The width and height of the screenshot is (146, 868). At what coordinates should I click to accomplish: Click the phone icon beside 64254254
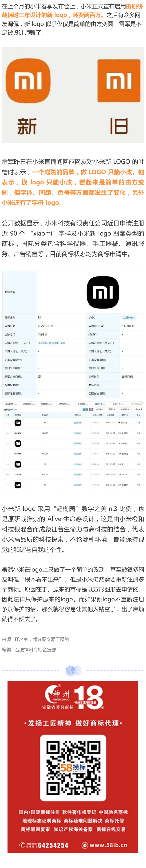click(23, 845)
